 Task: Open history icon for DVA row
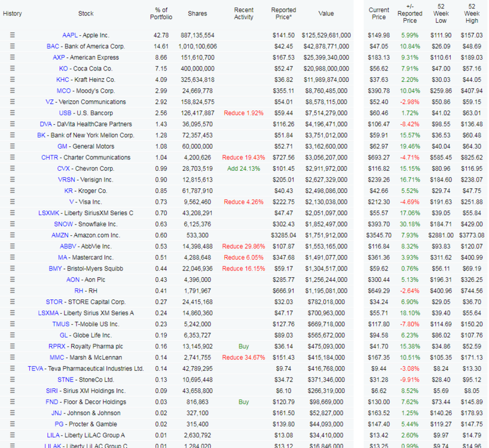[13, 124]
